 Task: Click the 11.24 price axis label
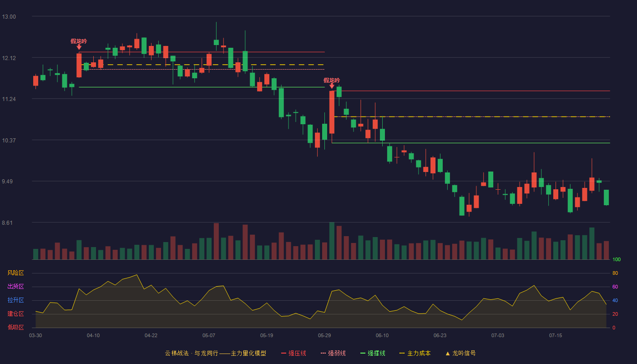pos(9,99)
